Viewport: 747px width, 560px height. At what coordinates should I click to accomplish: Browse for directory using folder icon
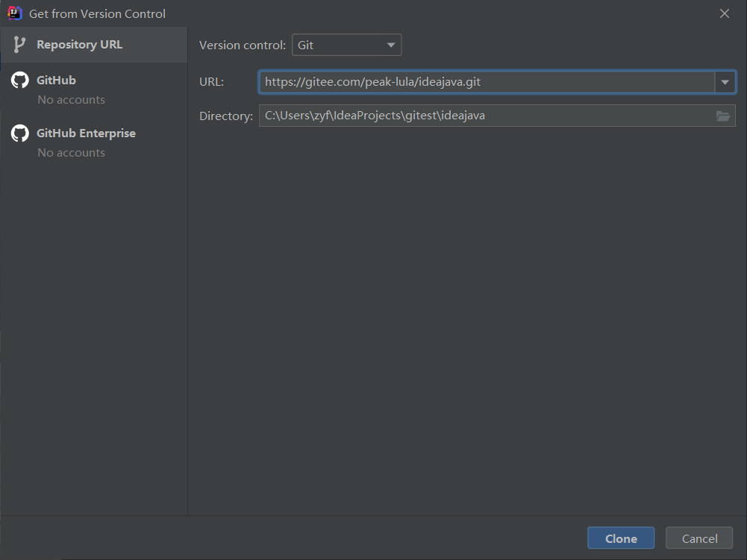click(x=722, y=116)
